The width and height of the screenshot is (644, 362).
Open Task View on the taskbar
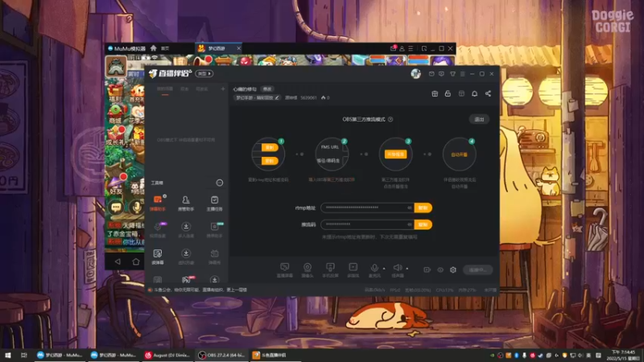click(24, 355)
